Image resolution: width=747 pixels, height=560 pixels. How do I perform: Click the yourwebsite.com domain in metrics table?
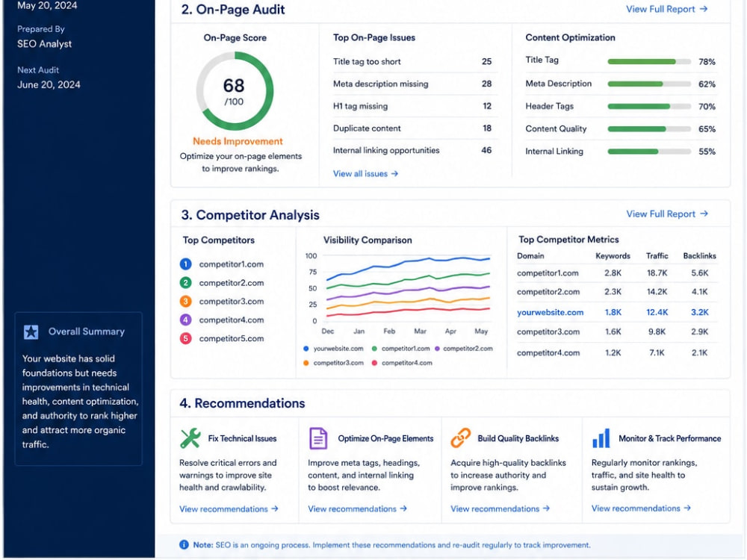click(x=550, y=312)
